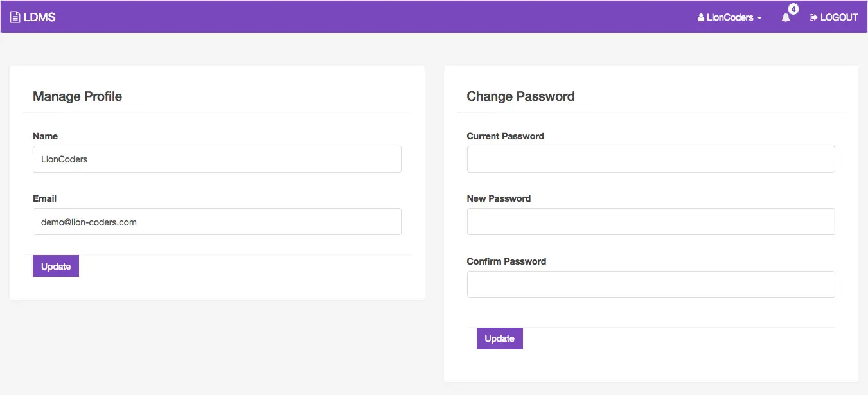
Task: Click the Change Password heading
Action: point(520,96)
